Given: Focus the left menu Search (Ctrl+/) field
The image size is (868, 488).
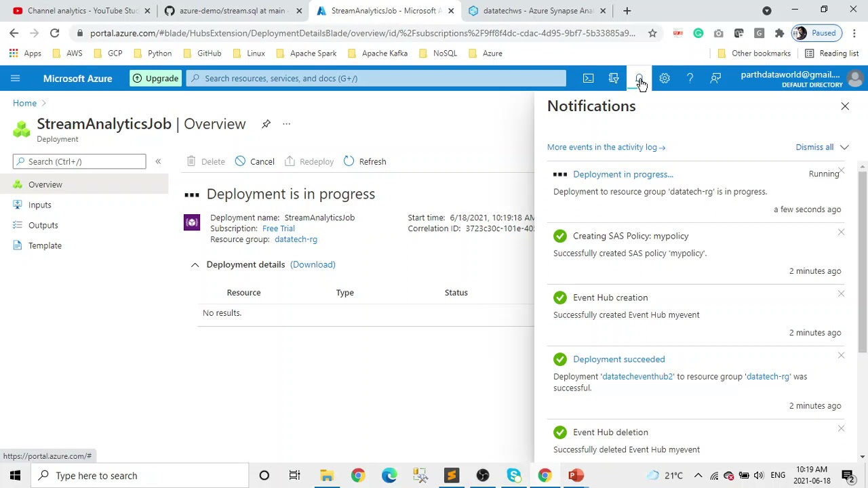Looking at the screenshot, I should coord(79,161).
